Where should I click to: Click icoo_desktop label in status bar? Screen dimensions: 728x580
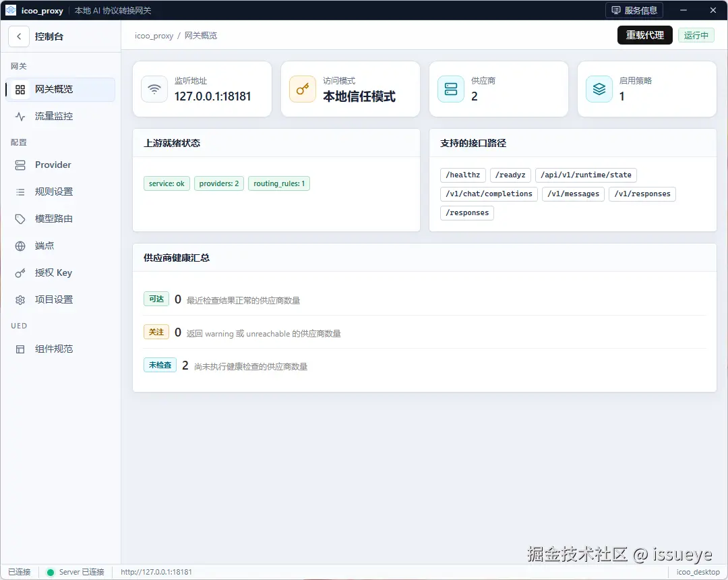click(x=698, y=572)
